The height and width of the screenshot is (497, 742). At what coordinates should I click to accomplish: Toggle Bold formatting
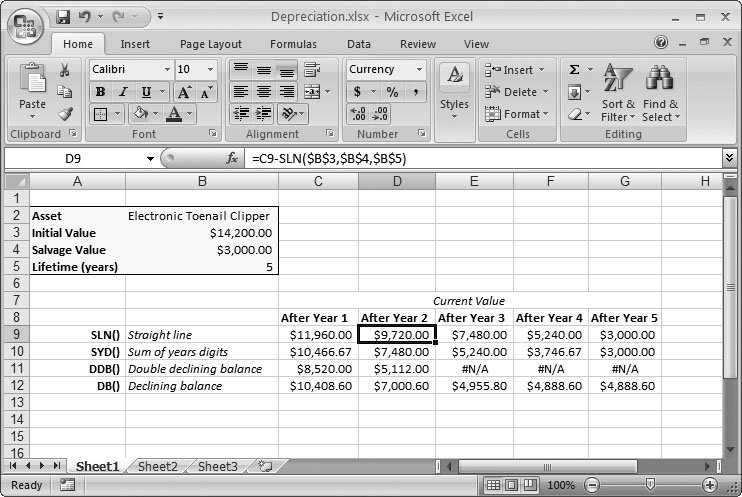[x=100, y=92]
